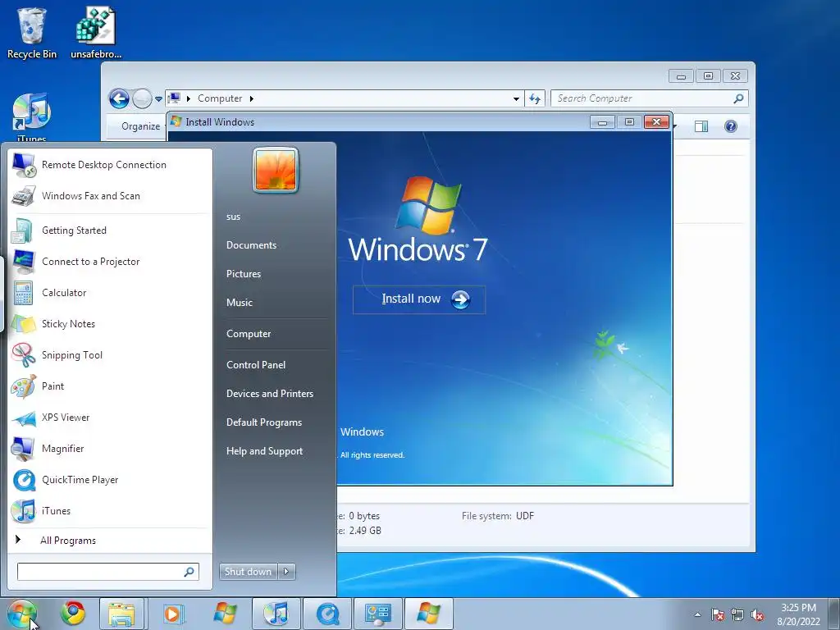Click the Start orb button
This screenshot has height=630, width=840.
coord(22,614)
